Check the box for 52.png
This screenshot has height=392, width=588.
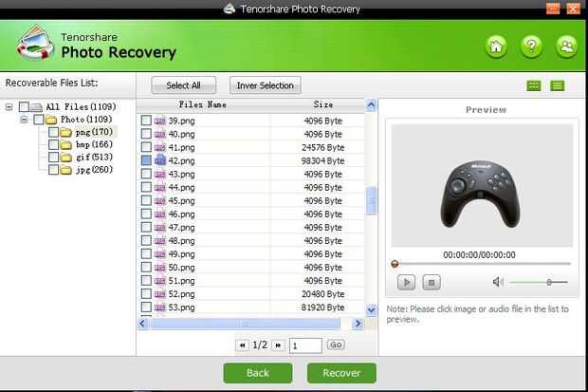(146, 294)
